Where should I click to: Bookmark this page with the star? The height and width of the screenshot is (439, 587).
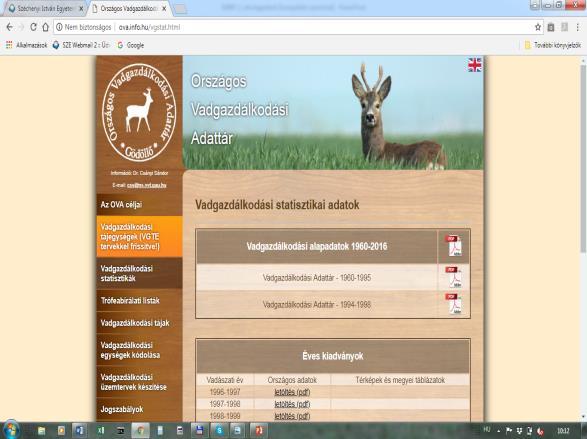tap(538, 27)
